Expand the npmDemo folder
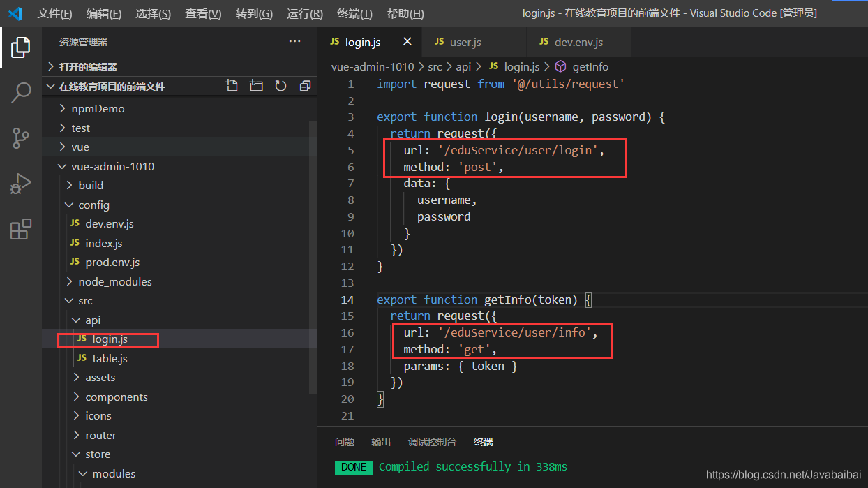This screenshot has width=868, height=488. pyautogui.click(x=62, y=108)
